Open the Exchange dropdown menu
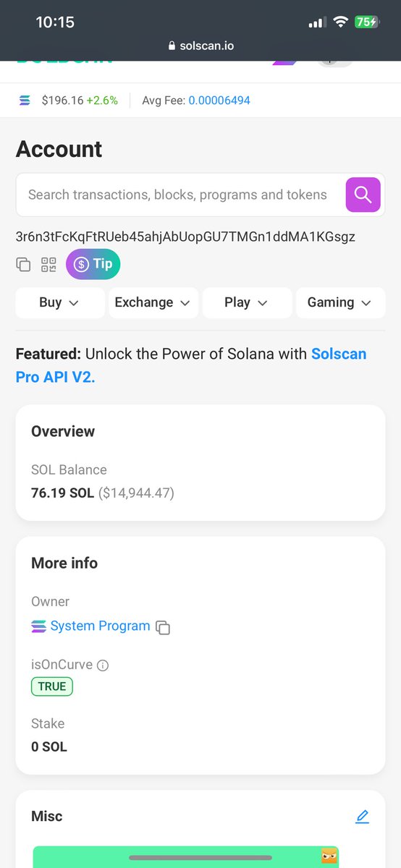Viewport: 401px width, 868px height. (x=153, y=302)
